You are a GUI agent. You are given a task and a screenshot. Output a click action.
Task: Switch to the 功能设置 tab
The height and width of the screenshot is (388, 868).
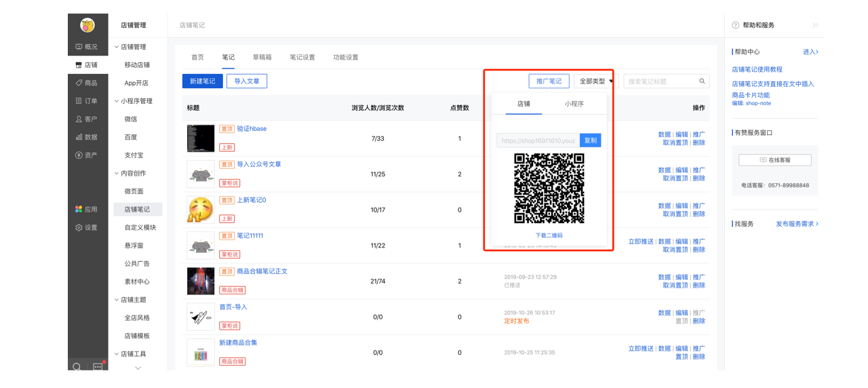(346, 58)
